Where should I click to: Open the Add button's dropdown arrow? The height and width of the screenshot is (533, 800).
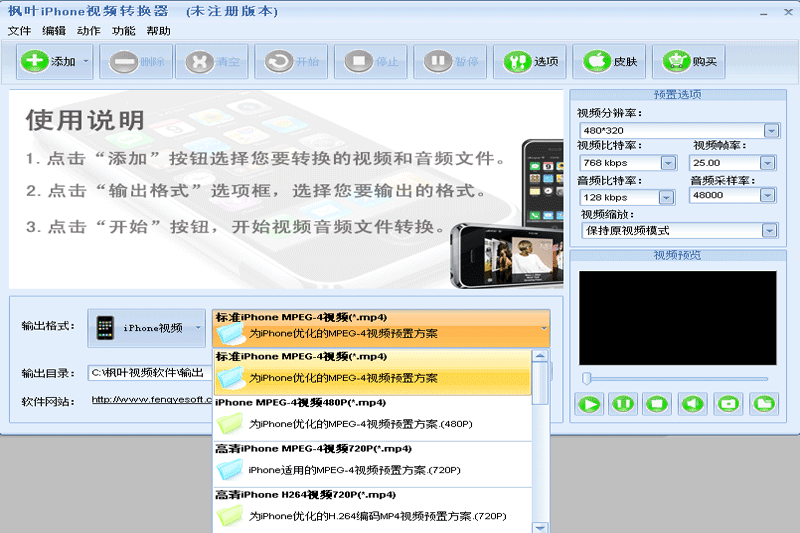tap(86, 62)
